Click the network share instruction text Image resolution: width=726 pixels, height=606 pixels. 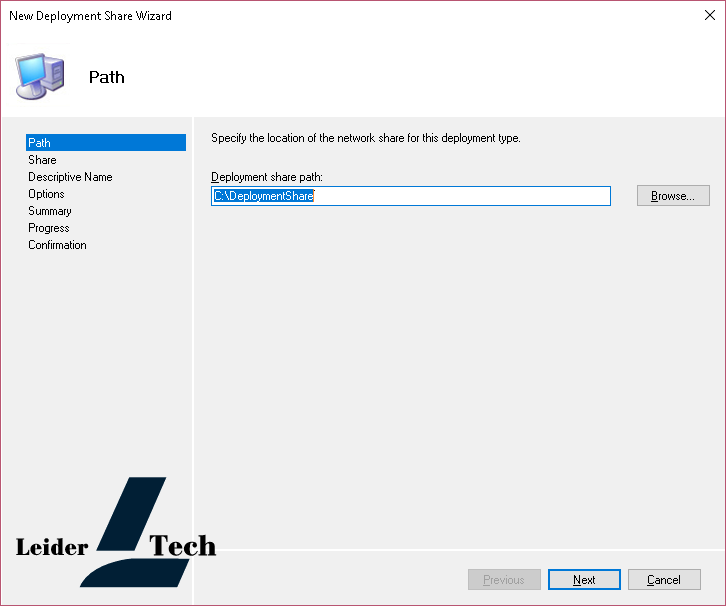click(x=366, y=138)
